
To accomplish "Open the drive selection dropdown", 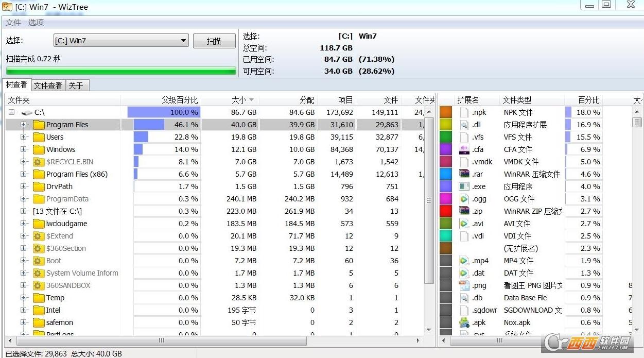I will pos(184,41).
